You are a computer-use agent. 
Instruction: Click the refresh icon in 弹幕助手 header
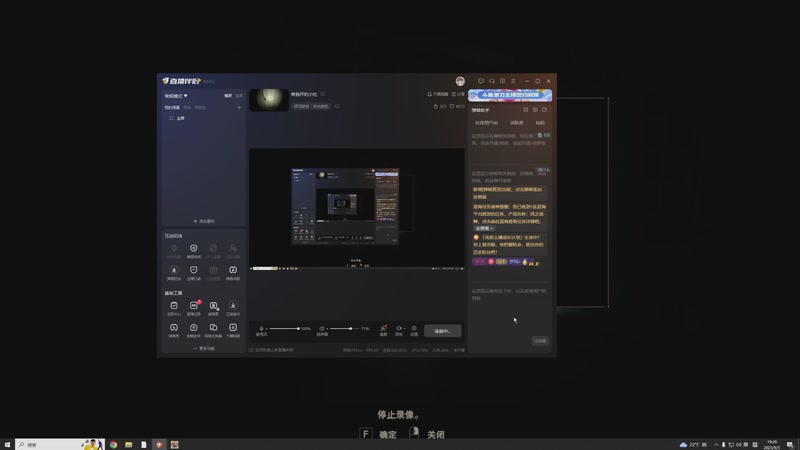(x=544, y=110)
